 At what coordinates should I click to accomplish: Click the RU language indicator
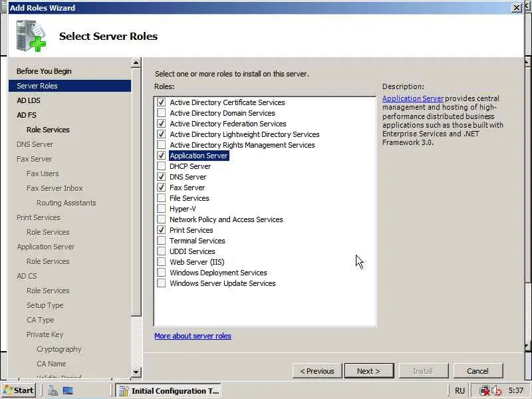460,391
